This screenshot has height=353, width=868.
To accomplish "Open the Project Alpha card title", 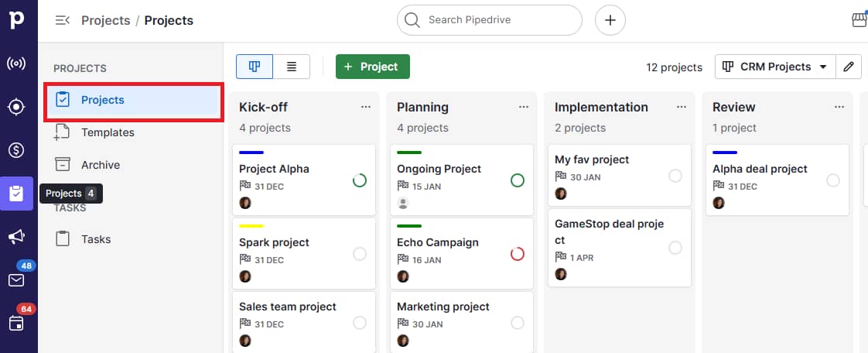I will tap(274, 169).
